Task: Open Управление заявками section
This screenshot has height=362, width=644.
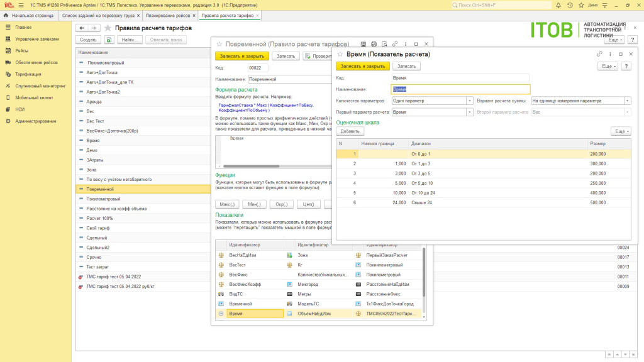Action: pyautogui.click(x=37, y=39)
